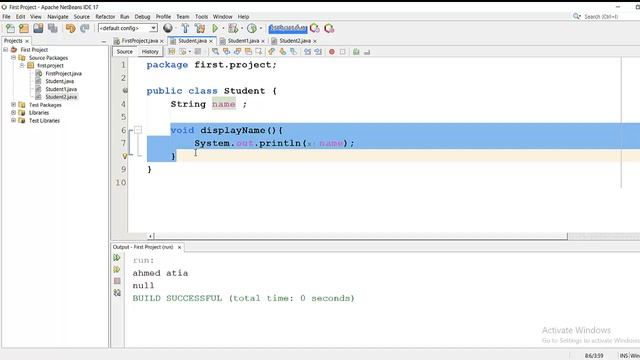
Task: Toggle Rectangular Selection editor icon
Action: point(259,52)
